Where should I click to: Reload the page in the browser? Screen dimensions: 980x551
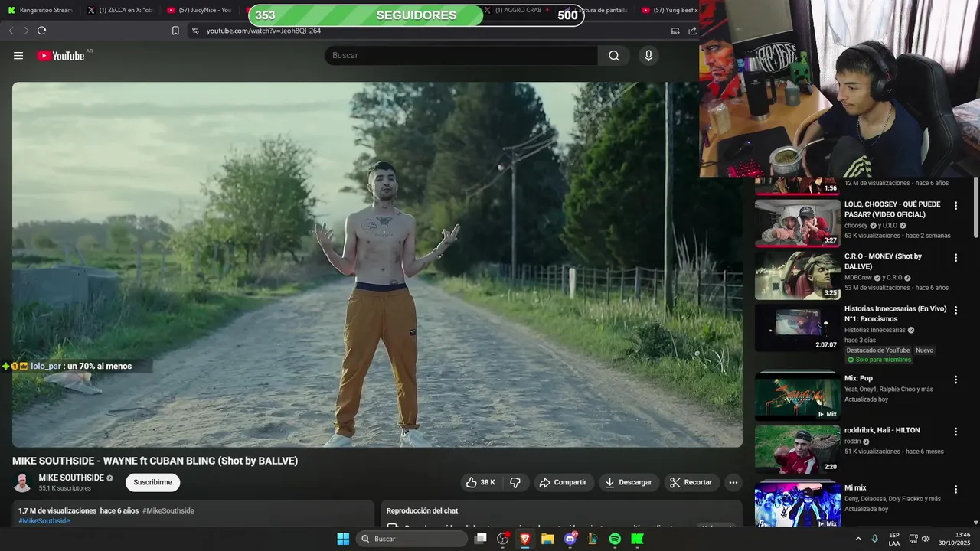[x=41, y=31]
